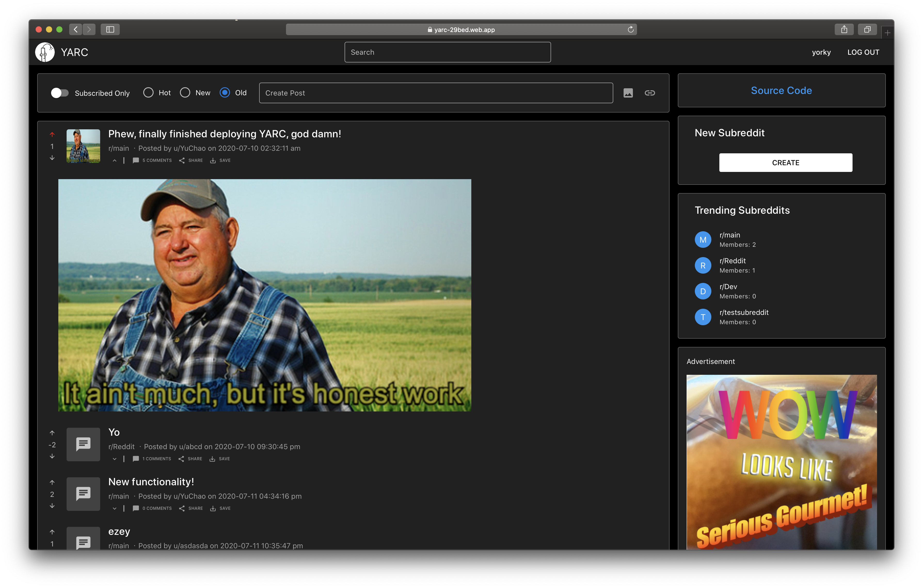923x588 pixels.
Task: Click the CREATE button for New Subreddit
Action: (785, 163)
